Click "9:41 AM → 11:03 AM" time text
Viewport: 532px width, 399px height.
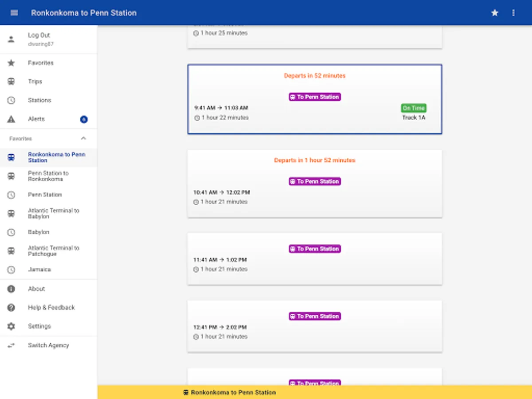coord(221,108)
